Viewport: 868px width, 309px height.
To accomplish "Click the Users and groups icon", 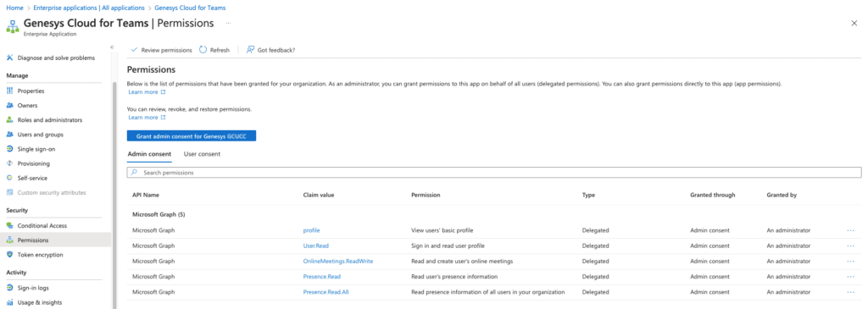I will click(9, 135).
